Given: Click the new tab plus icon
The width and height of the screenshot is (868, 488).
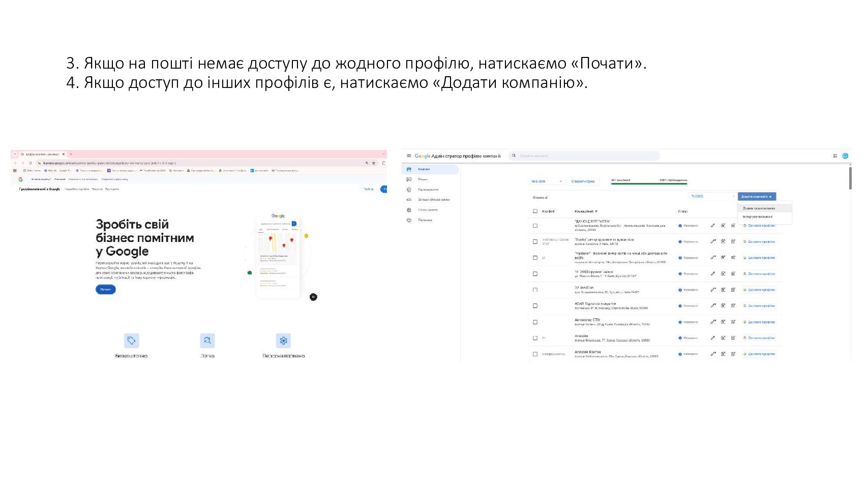Looking at the screenshot, I should [71, 154].
